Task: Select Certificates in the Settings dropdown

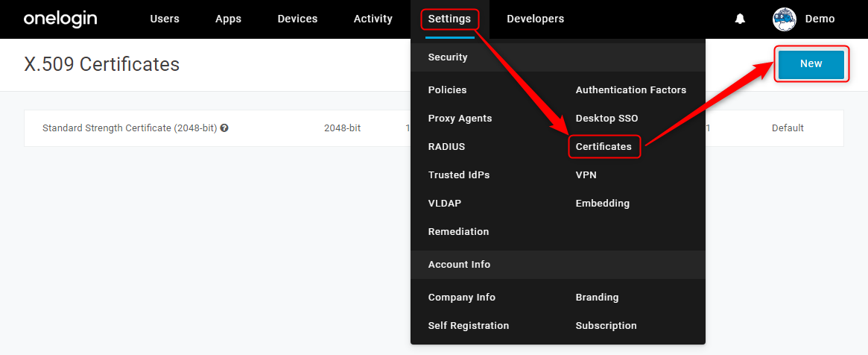Action: pyautogui.click(x=604, y=147)
